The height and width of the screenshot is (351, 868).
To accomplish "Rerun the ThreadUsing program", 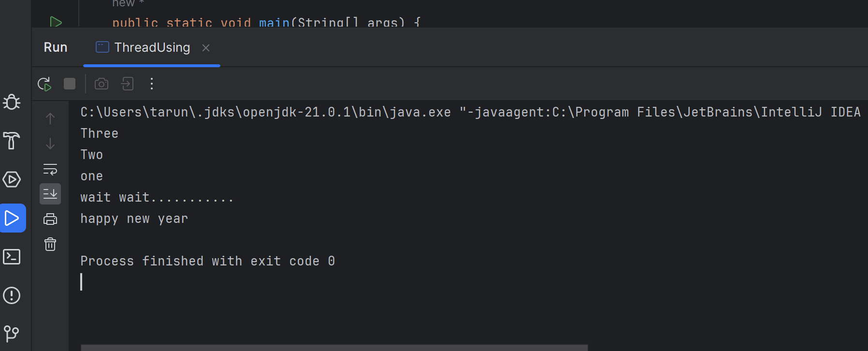I will [44, 84].
